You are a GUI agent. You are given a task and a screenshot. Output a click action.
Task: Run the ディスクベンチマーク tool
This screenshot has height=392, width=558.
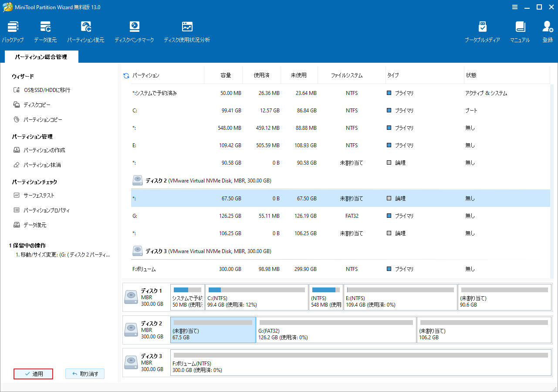click(x=134, y=30)
